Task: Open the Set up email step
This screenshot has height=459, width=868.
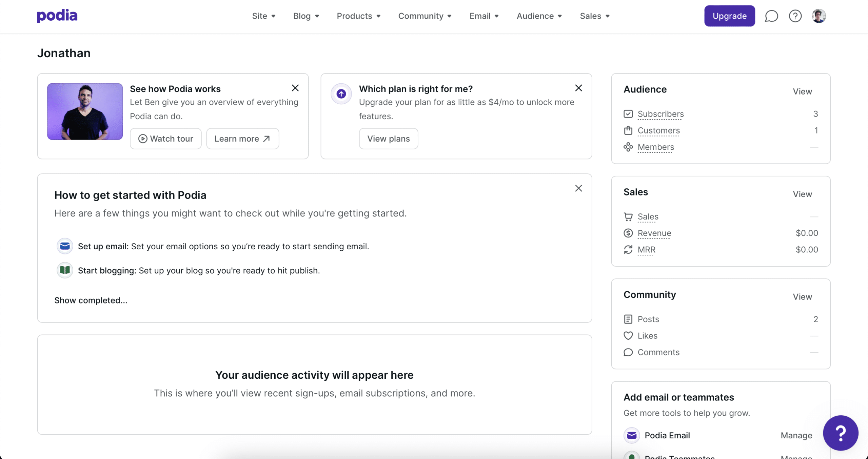Action: tap(223, 246)
